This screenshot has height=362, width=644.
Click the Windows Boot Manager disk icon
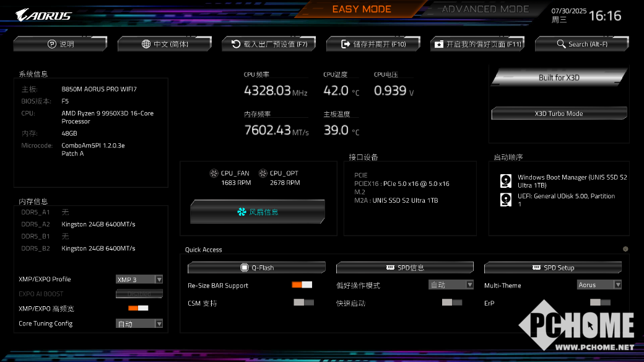tap(505, 180)
